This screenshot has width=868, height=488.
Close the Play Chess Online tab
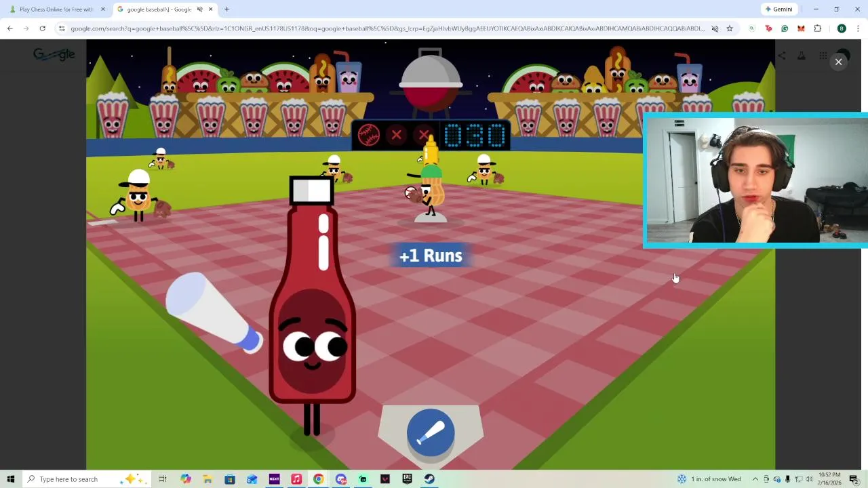tap(103, 9)
